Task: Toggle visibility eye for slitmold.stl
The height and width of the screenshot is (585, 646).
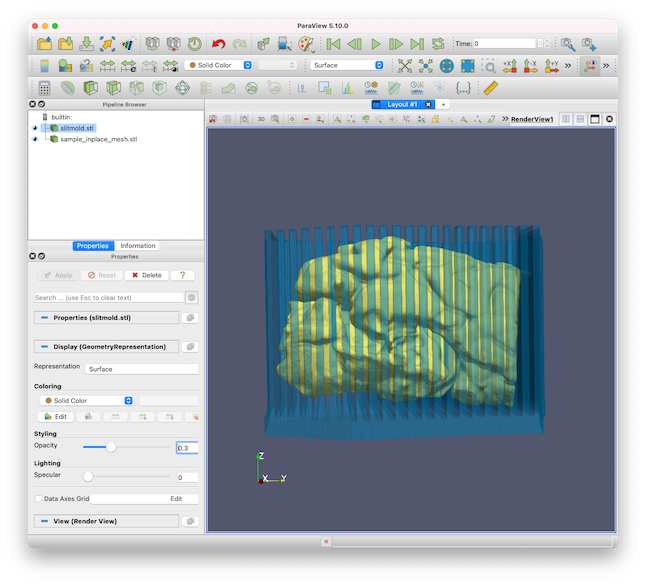Action: [x=35, y=128]
